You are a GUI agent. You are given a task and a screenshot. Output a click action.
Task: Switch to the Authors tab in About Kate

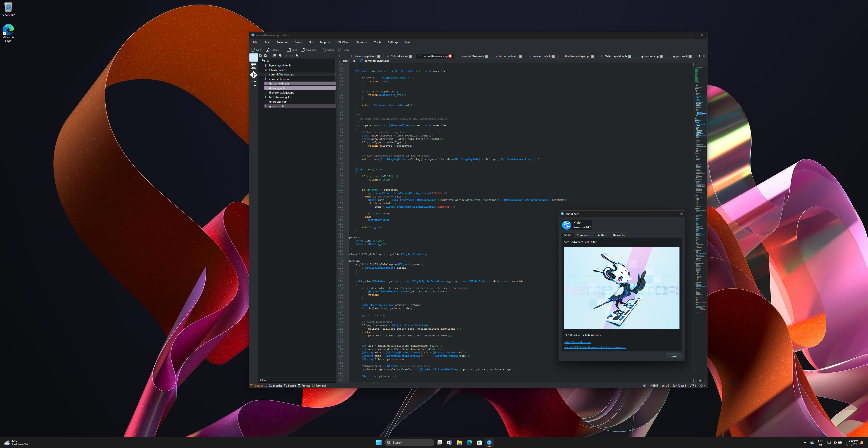click(x=602, y=235)
